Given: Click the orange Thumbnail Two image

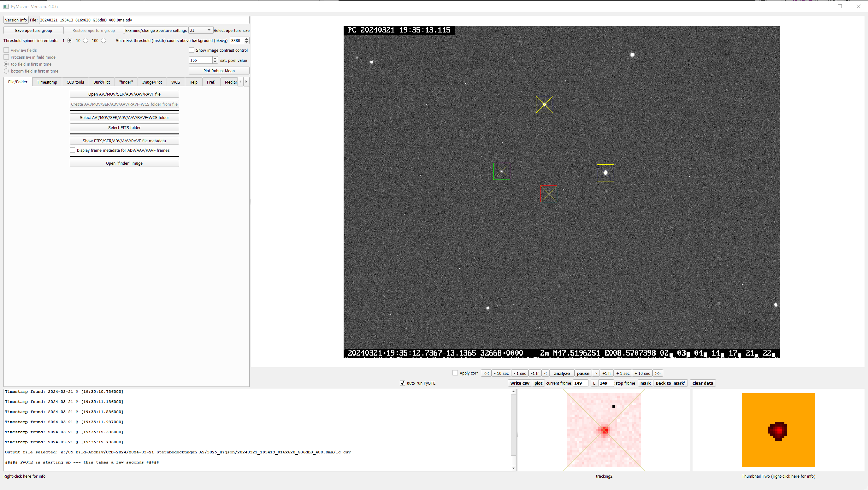Looking at the screenshot, I should (x=778, y=430).
